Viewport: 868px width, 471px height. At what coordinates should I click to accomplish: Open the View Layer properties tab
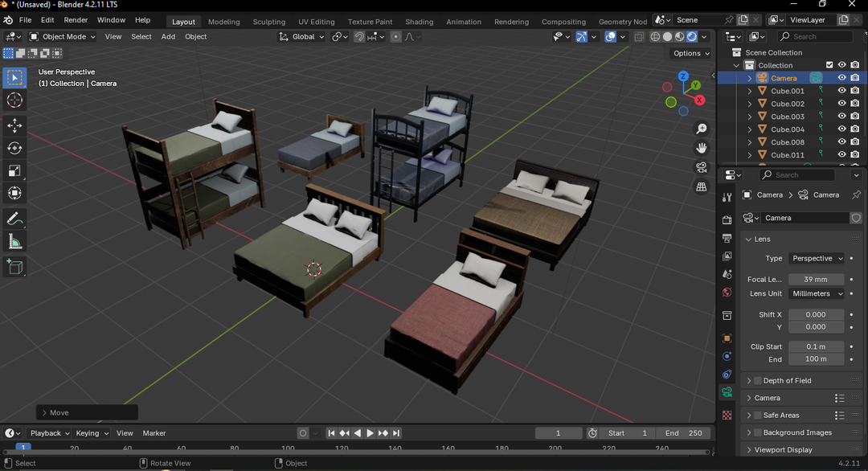[x=727, y=256]
